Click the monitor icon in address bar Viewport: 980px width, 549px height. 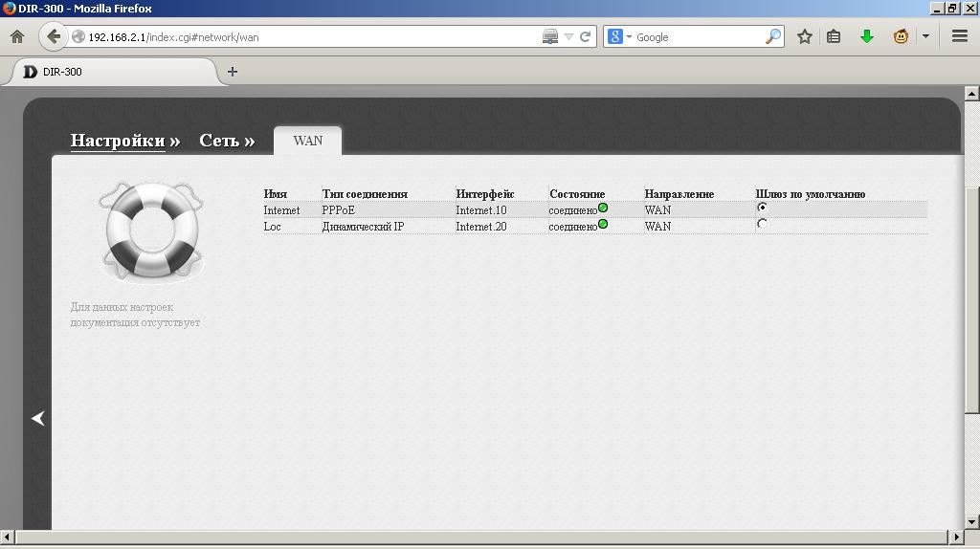[550, 37]
